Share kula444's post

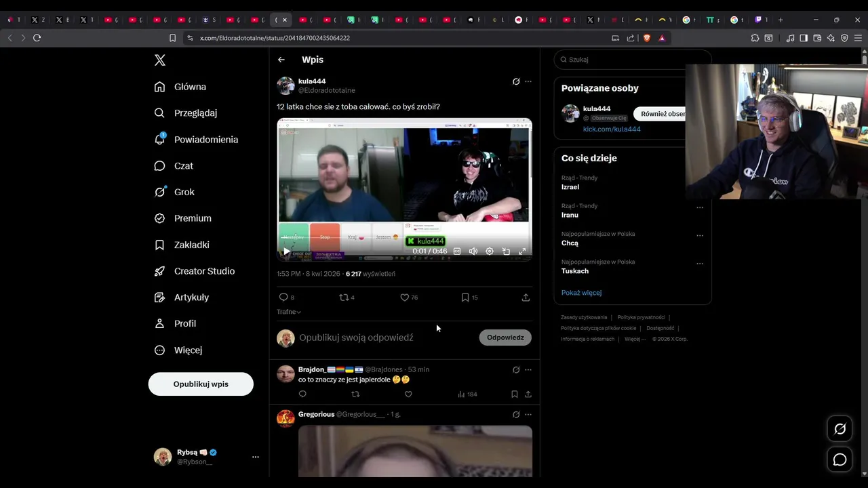[x=526, y=298]
